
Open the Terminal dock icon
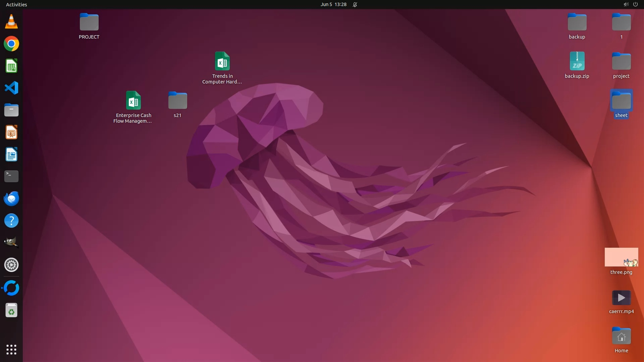pyautogui.click(x=11, y=176)
